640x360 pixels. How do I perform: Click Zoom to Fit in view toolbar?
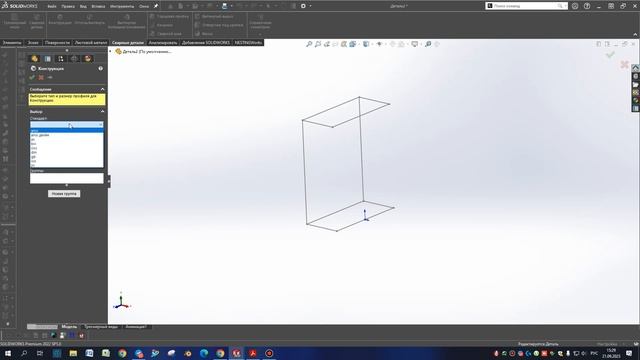pos(309,44)
